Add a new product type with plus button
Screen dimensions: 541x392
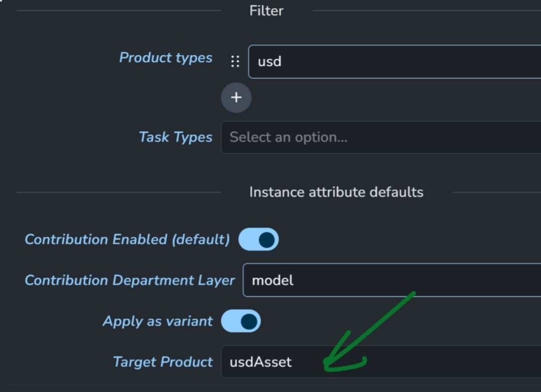[x=236, y=97]
